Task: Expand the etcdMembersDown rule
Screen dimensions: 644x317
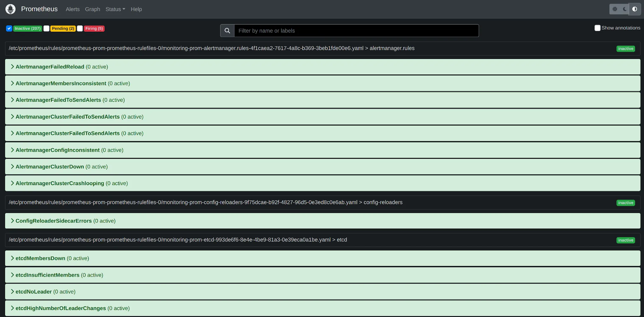Action: point(40,258)
